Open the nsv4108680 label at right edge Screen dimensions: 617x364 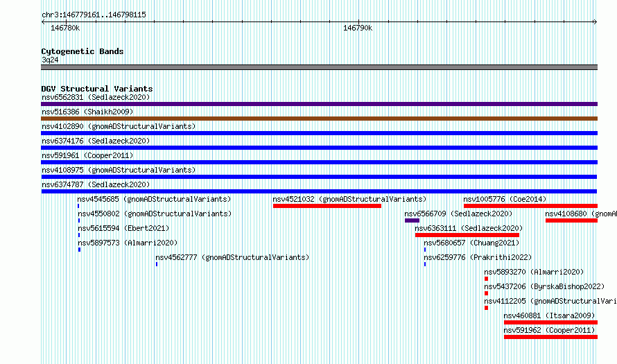coord(581,214)
